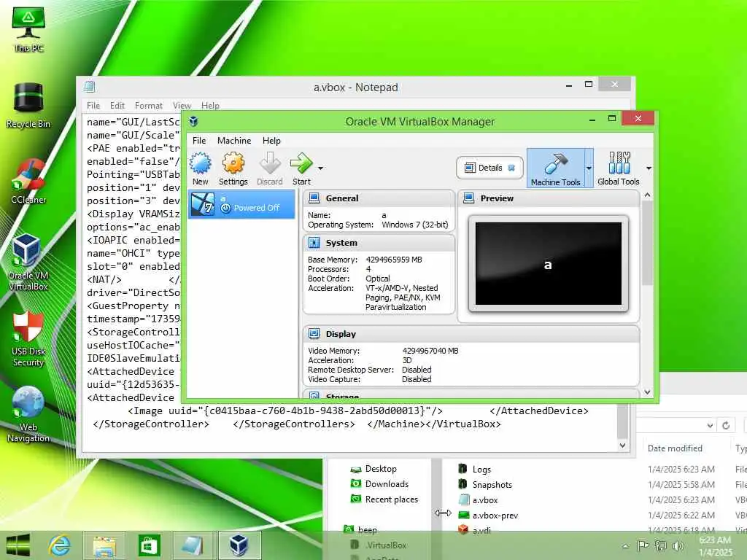The width and height of the screenshot is (747, 560).
Task: Open Notepad View menu
Action: pyautogui.click(x=182, y=105)
